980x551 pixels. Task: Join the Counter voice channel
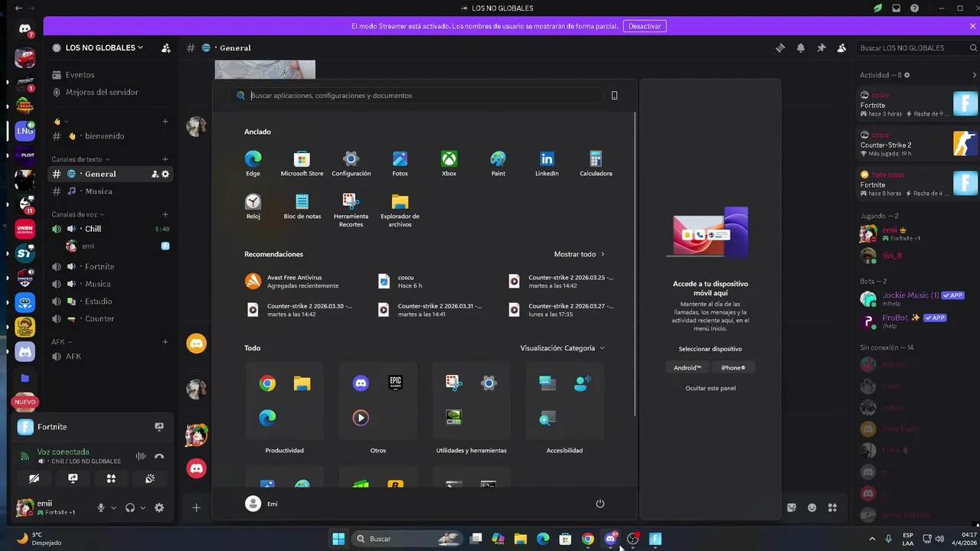(x=110, y=319)
